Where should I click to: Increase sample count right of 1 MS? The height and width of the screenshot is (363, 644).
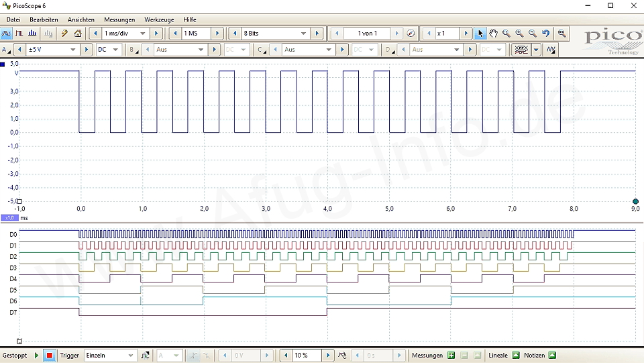(217, 34)
